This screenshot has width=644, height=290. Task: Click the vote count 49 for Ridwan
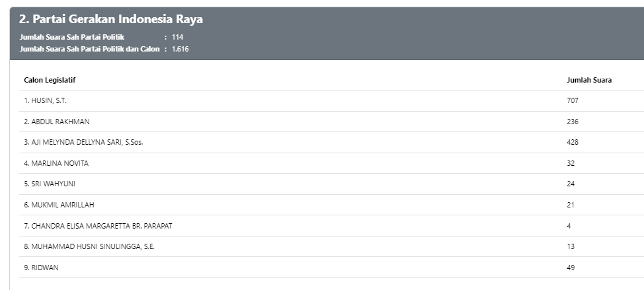click(x=571, y=268)
